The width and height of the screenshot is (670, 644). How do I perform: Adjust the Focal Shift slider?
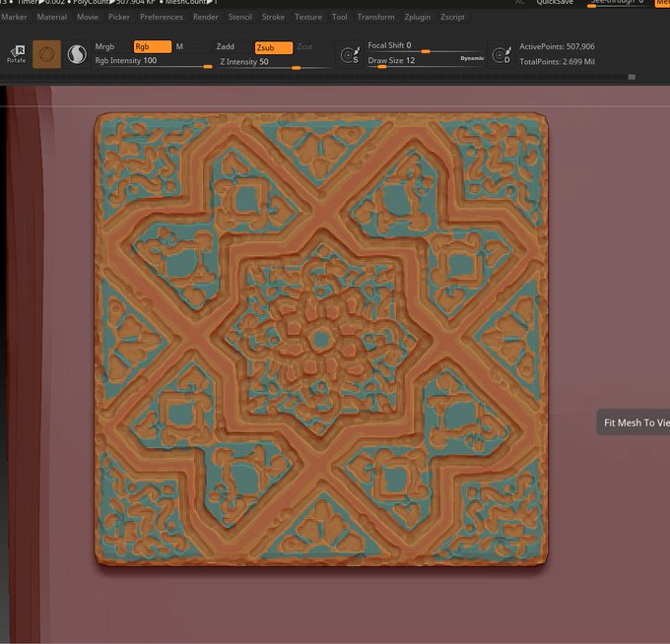click(x=426, y=46)
